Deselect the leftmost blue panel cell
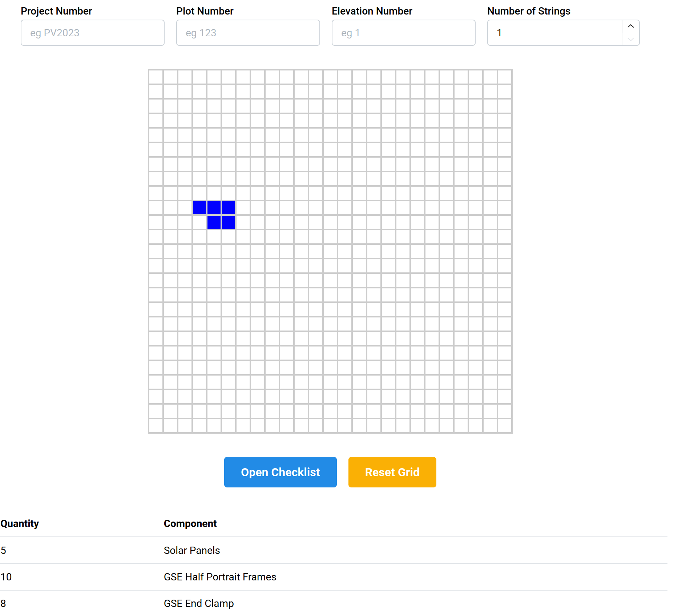 click(199, 208)
